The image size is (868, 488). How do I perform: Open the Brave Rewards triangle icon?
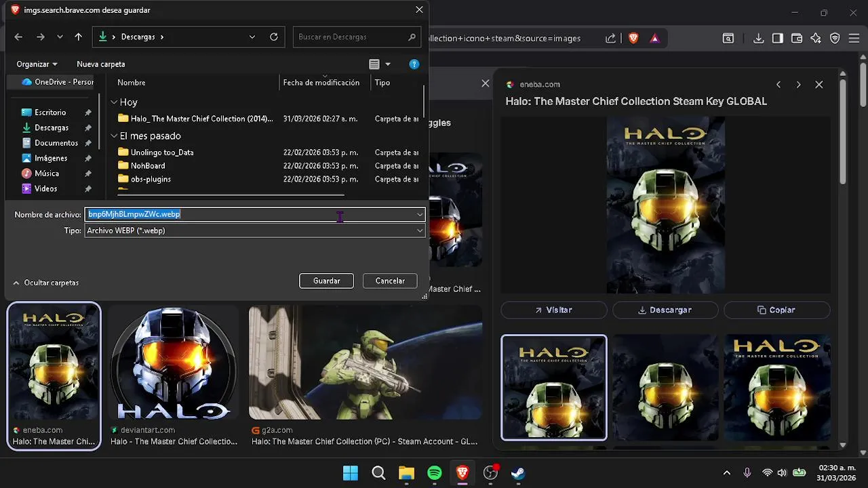(x=654, y=39)
